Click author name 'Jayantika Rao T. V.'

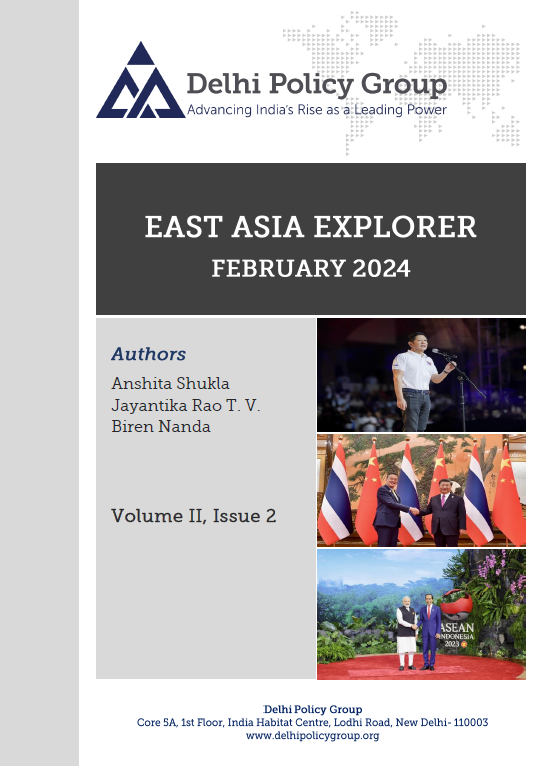(x=186, y=405)
